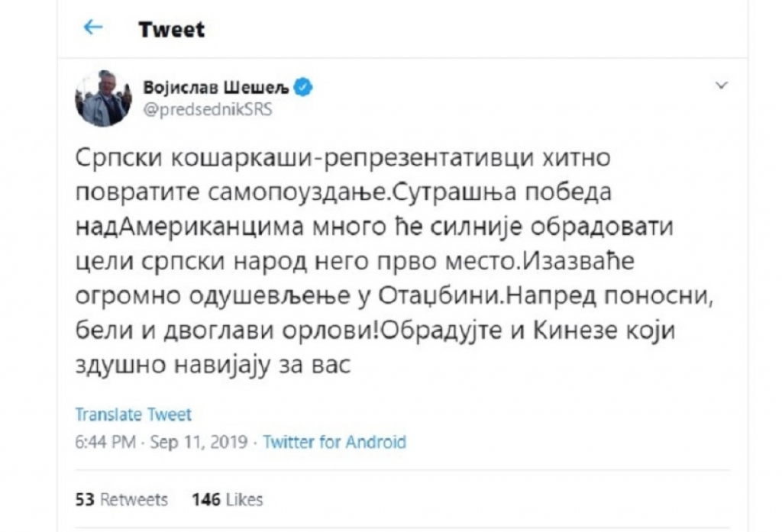782x532 pixels.
Task: View the 53 Retweets list
Action: point(121,500)
